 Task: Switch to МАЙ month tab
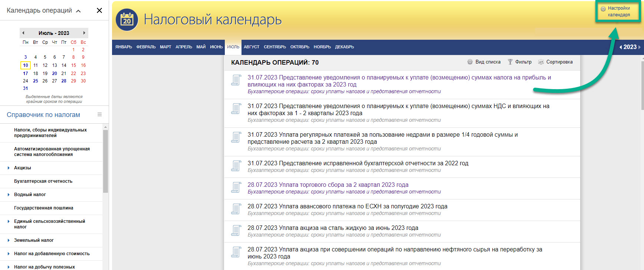(x=201, y=47)
